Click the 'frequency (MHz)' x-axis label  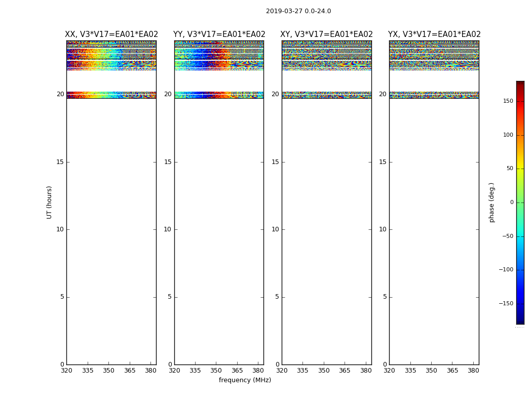245,380
